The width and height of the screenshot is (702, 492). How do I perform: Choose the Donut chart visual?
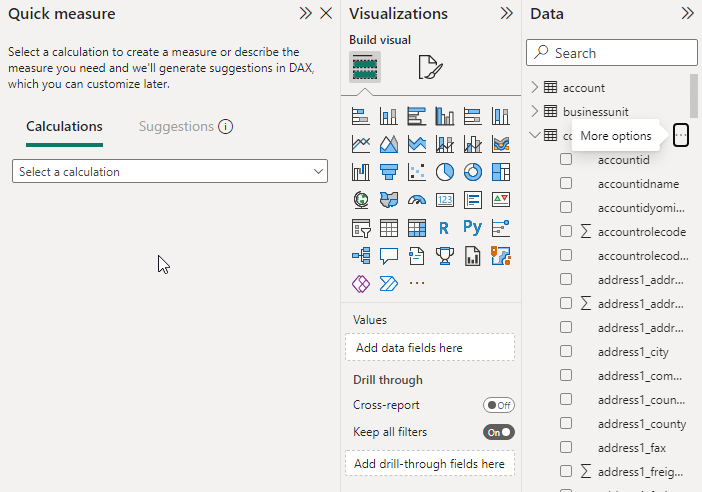click(473, 172)
